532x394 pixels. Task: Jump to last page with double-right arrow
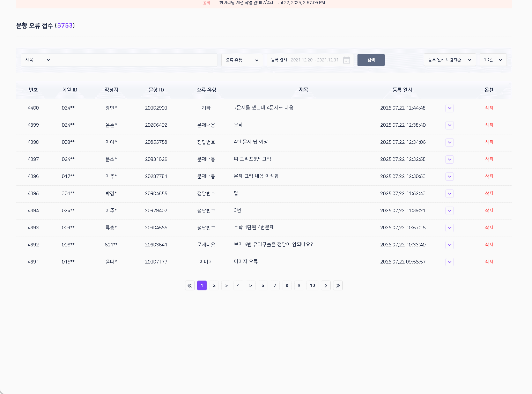tap(338, 285)
